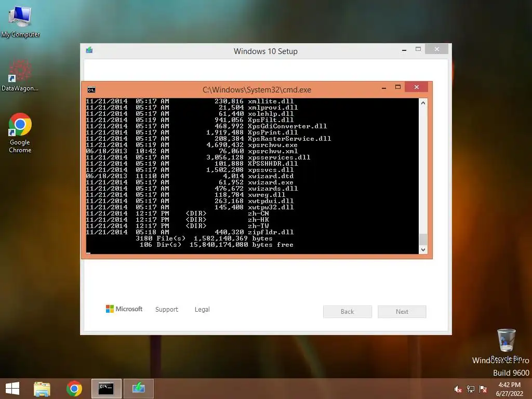The height and width of the screenshot is (399, 532).
Task: Open the My Computer desktop icon
Action: tap(20, 21)
